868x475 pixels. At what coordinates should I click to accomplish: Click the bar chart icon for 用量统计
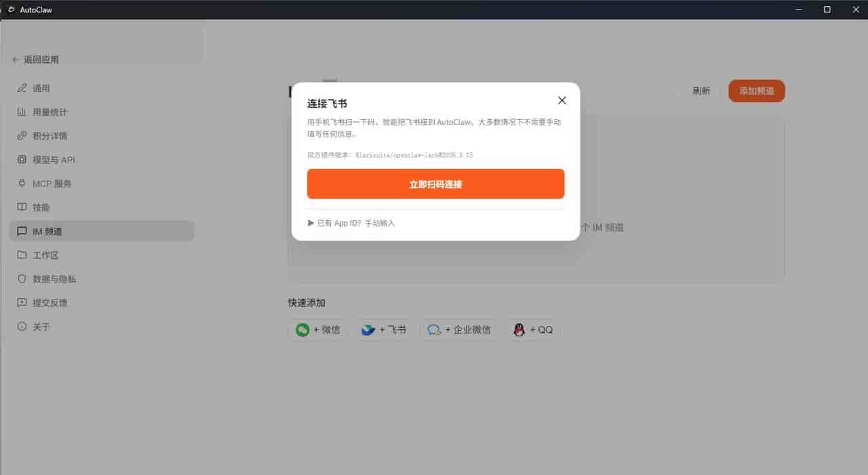point(22,112)
